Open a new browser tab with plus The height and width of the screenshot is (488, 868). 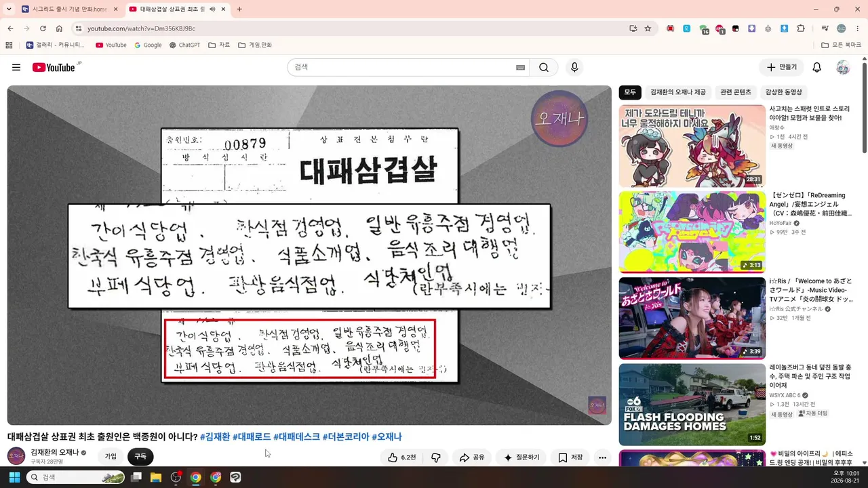tap(239, 9)
